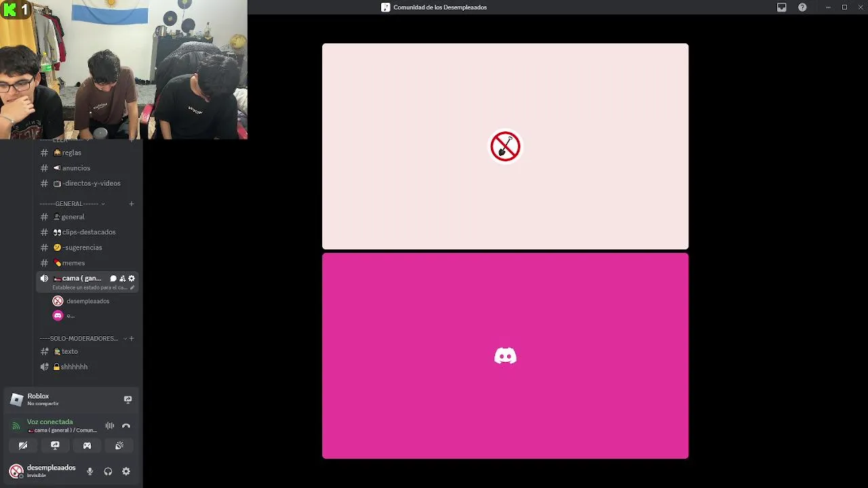
Task: Open the general text channel
Action: pyautogui.click(x=87, y=217)
